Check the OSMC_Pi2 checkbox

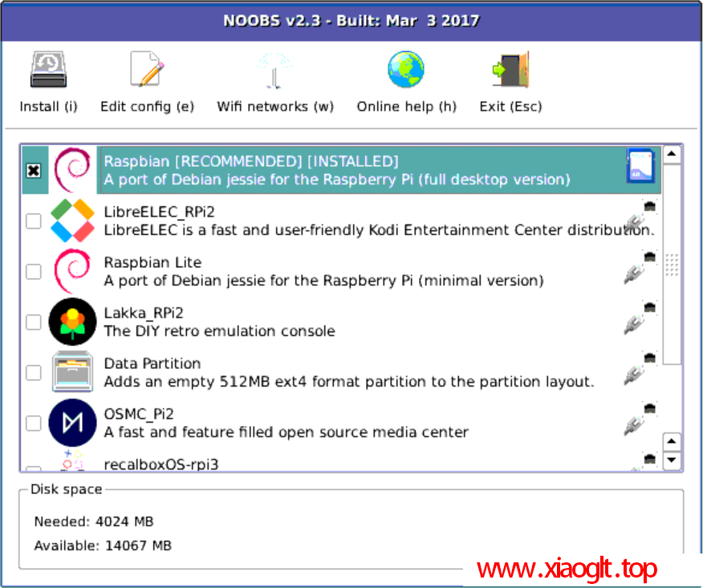pyautogui.click(x=34, y=423)
